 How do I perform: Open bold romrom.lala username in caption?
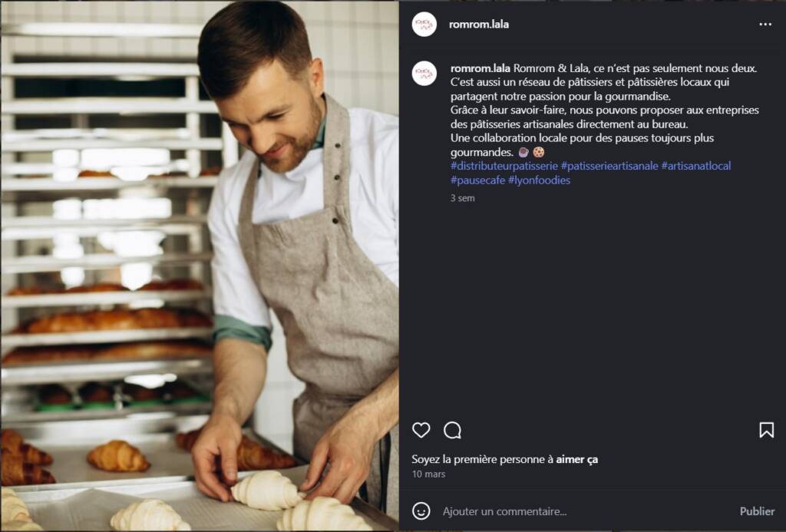pyautogui.click(x=481, y=68)
